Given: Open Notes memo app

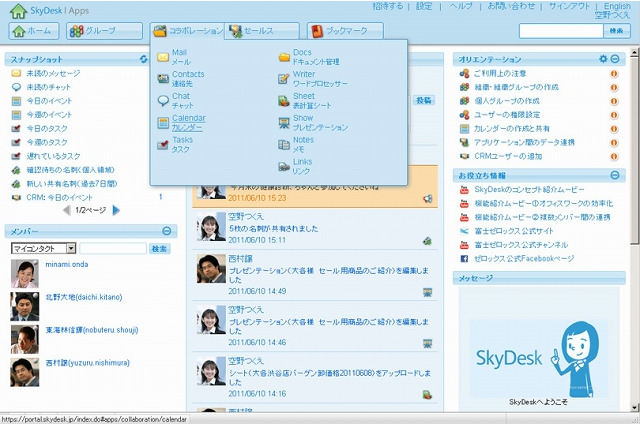Looking at the screenshot, I should pyautogui.click(x=296, y=144).
